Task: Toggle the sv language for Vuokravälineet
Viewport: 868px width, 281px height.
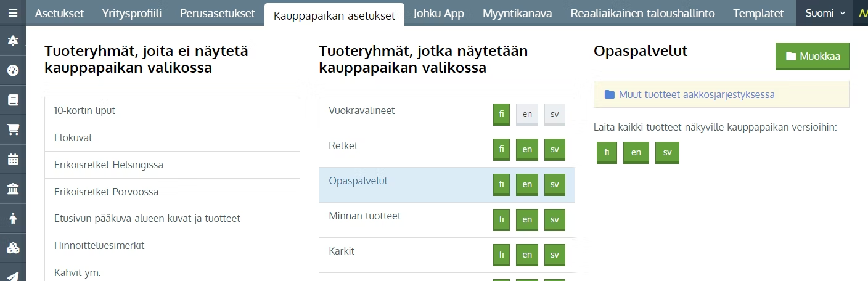Action: (554, 115)
